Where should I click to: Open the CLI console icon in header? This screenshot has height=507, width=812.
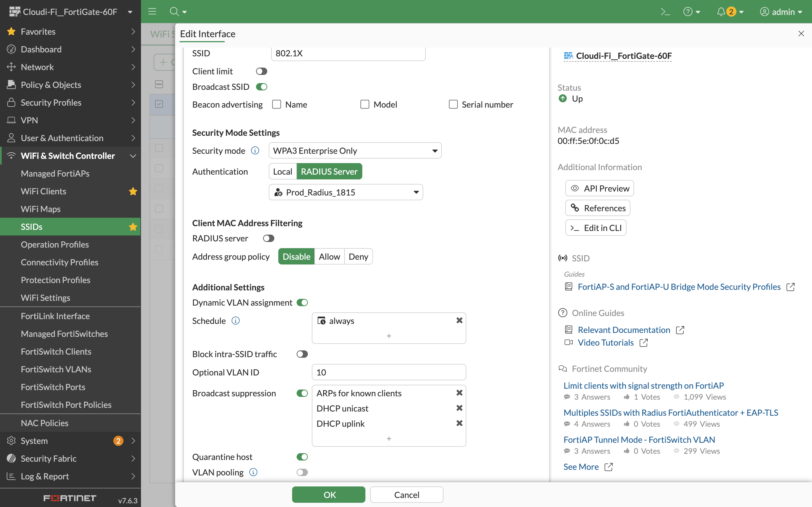coord(665,12)
